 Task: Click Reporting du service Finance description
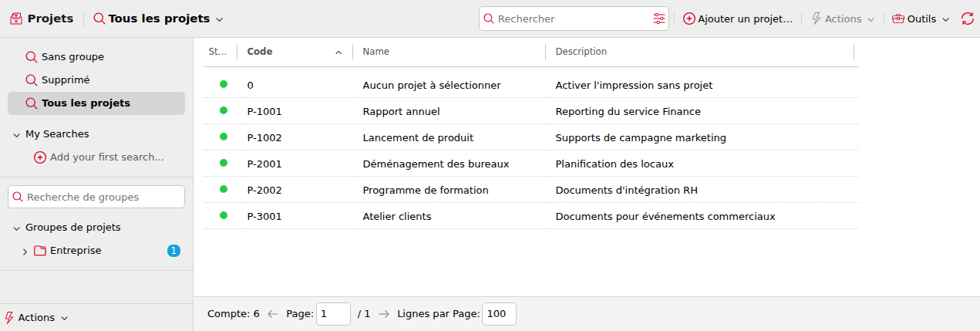tap(628, 111)
